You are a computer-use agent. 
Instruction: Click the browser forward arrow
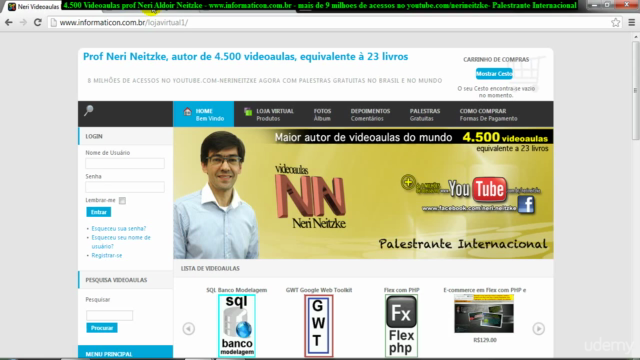point(23,22)
